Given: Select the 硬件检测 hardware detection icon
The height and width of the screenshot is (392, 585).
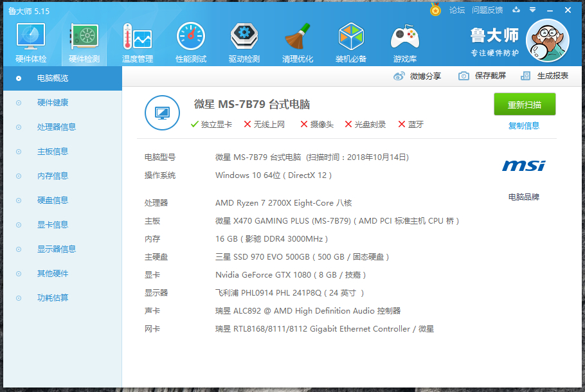Looking at the screenshot, I should click(x=84, y=43).
